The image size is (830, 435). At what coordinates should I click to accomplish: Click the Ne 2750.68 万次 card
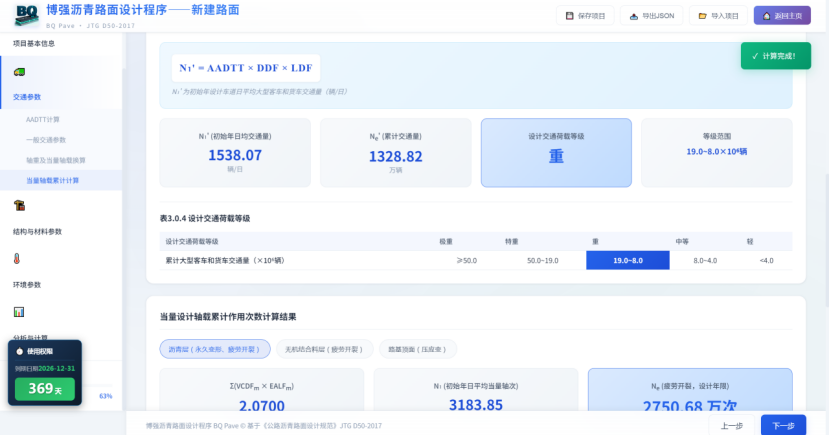pyautogui.click(x=690, y=391)
